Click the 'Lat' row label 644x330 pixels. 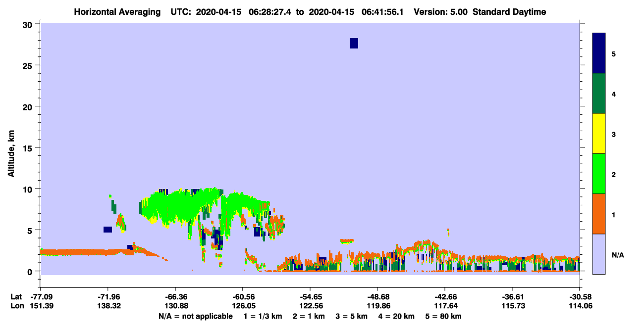16,297
